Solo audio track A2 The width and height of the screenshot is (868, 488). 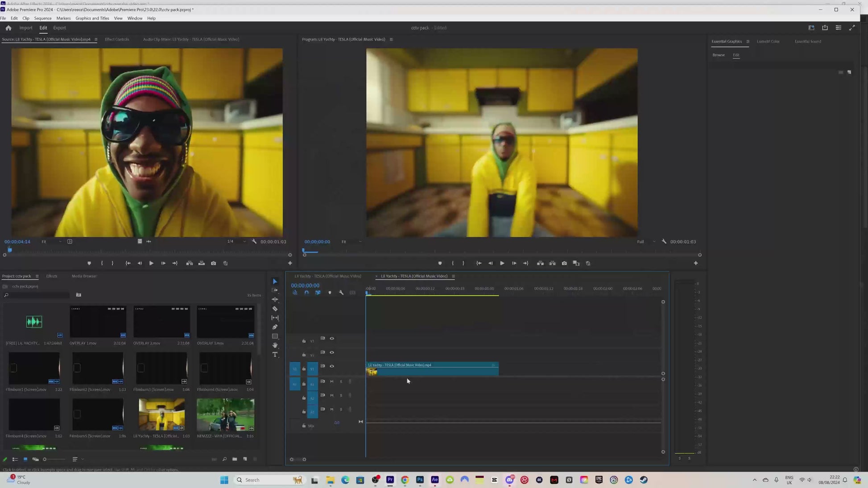pyautogui.click(x=341, y=395)
